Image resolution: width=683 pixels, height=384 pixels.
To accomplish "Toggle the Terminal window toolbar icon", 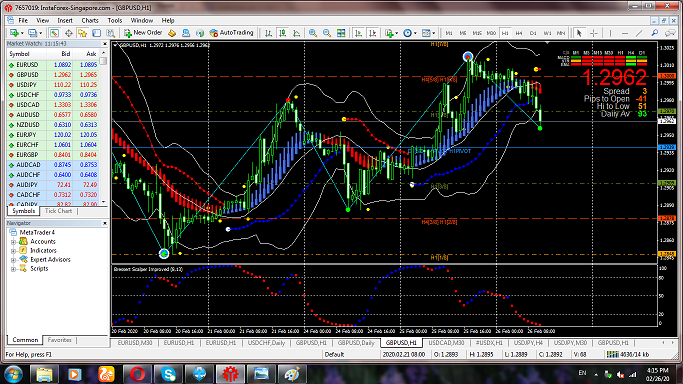I will (x=96, y=33).
